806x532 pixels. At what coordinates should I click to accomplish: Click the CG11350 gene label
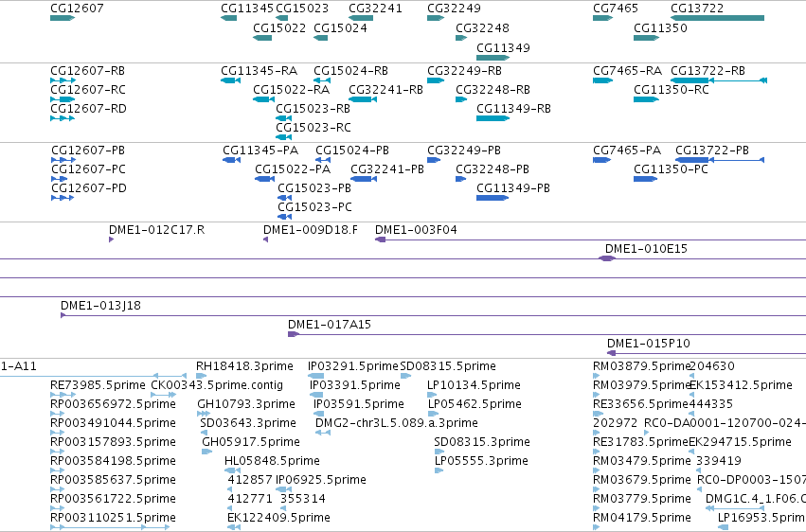point(660,27)
